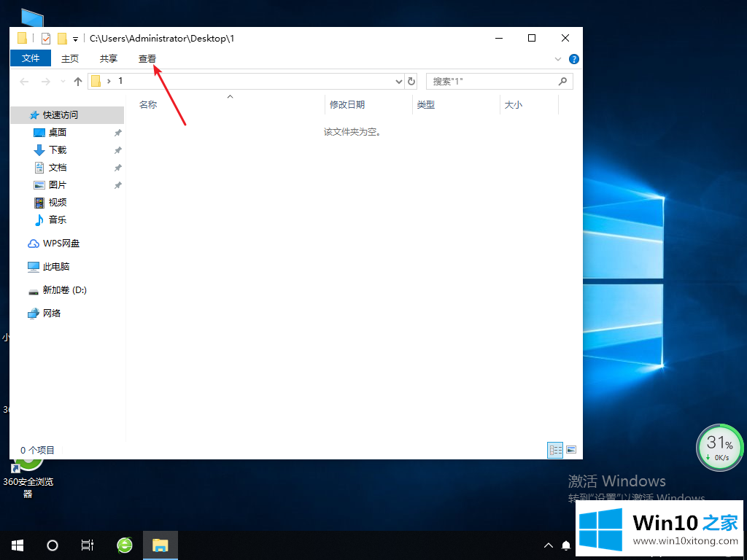This screenshot has width=747, height=560.
Task: Open Explorer help via blue question mark
Action: pyautogui.click(x=574, y=59)
